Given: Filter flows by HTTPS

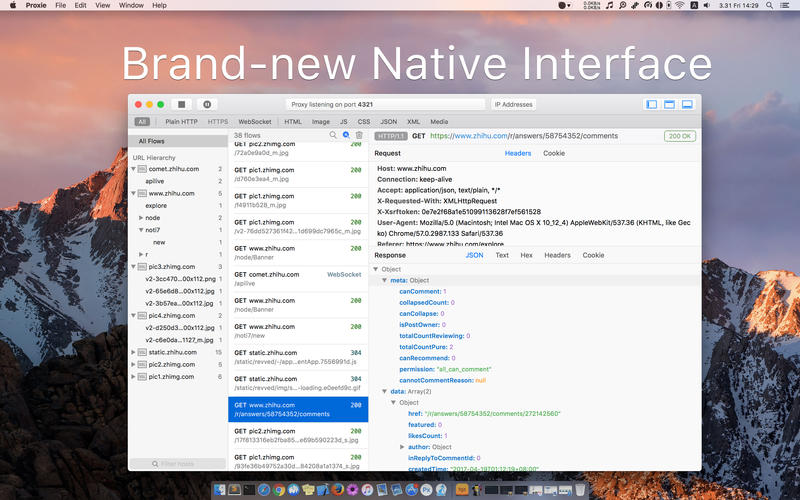Looking at the screenshot, I should click(x=218, y=122).
